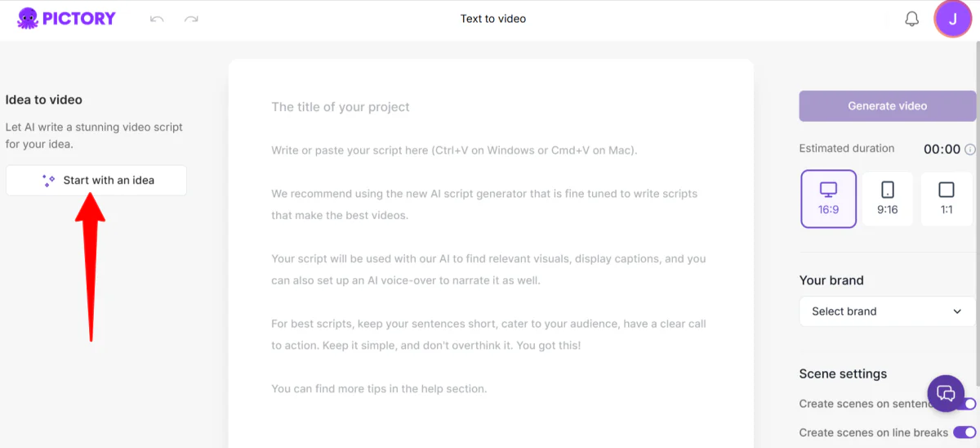Select the 9:16 portrait aspect ratio
Viewport: 980px width, 448px height.
click(888, 199)
